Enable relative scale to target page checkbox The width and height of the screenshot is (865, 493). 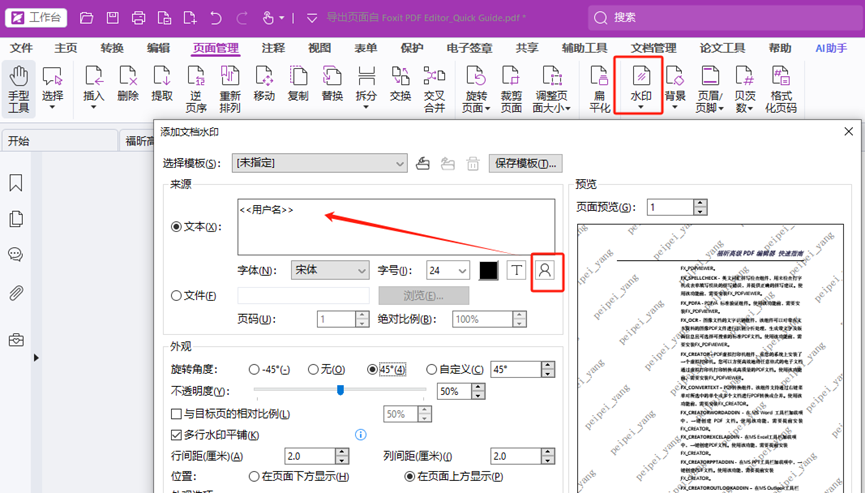pos(176,414)
